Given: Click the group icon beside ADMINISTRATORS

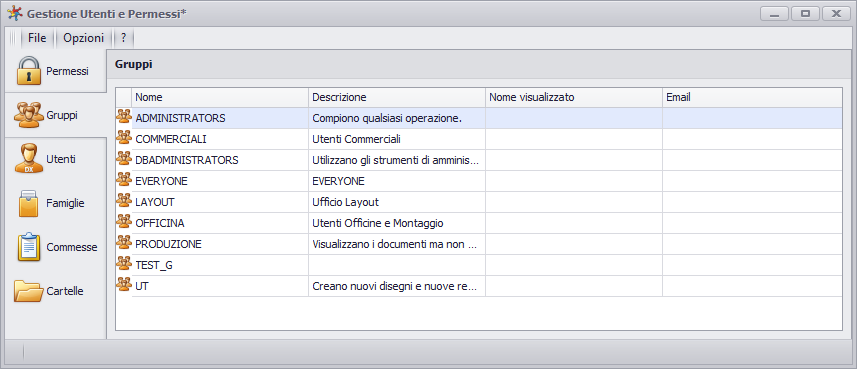Looking at the screenshot, I should [124, 116].
